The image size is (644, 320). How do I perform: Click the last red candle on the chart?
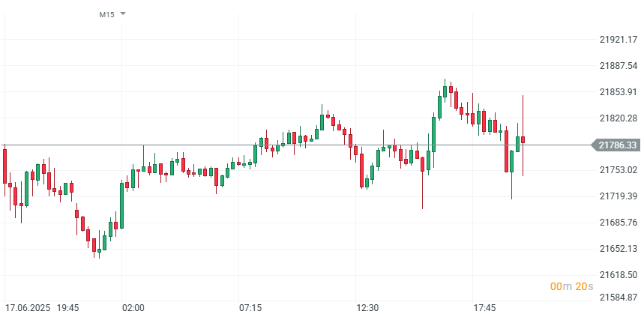pos(523,140)
